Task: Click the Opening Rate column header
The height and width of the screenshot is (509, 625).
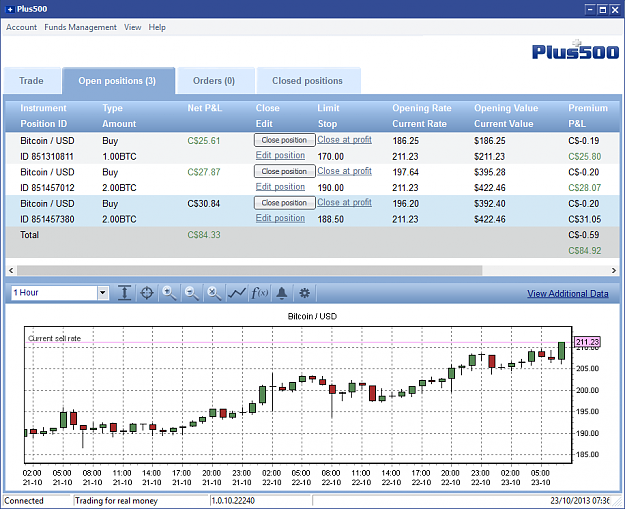Action: click(422, 108)
